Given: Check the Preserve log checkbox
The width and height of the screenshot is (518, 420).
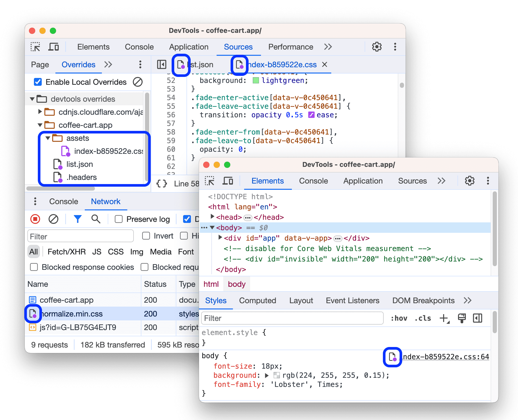Looking at the screenshot, I should pyautogui.click(x=112, y=220).
